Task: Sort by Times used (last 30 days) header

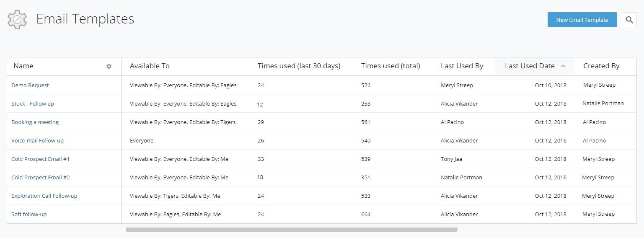Action: pos(299,66)
